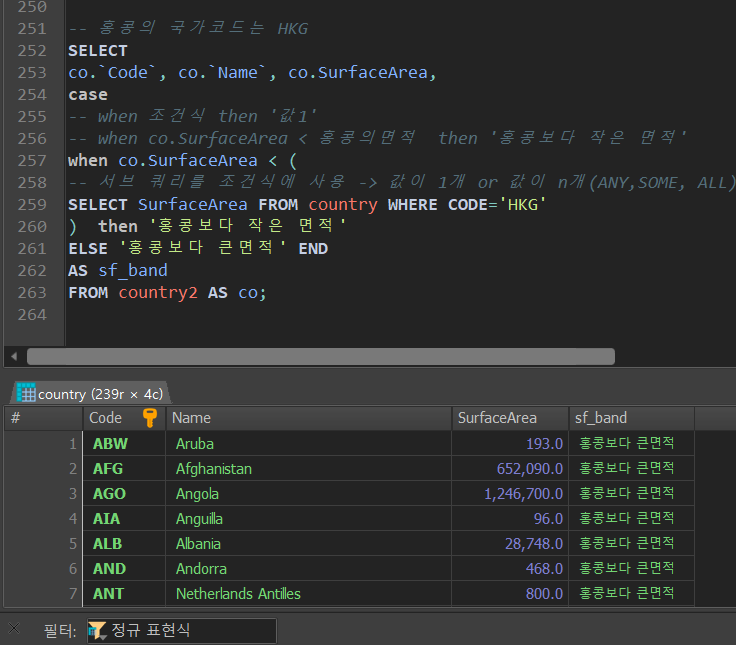Click line number 259 in the gutter
The height and width of the screenshot is (645, 736).
(32, 205)
